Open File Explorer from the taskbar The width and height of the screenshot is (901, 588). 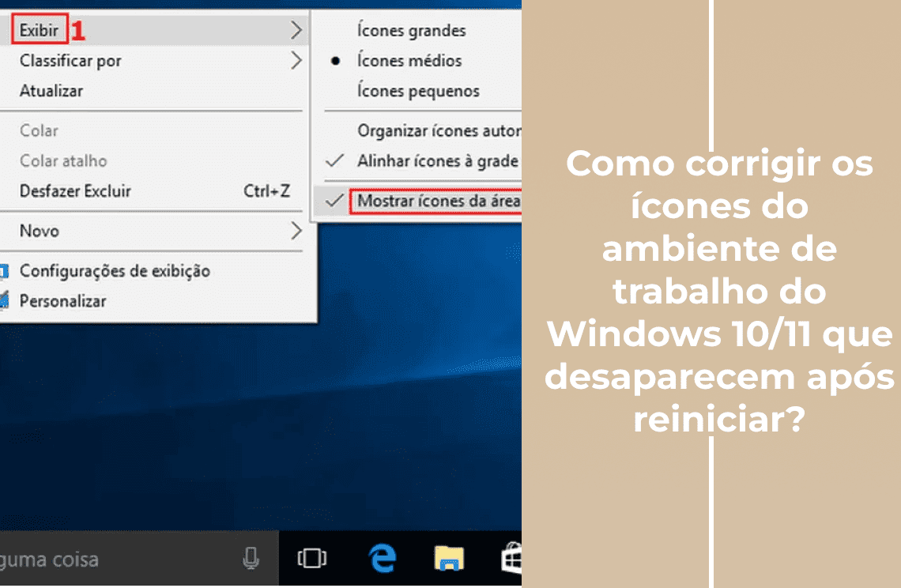[448, 558]
